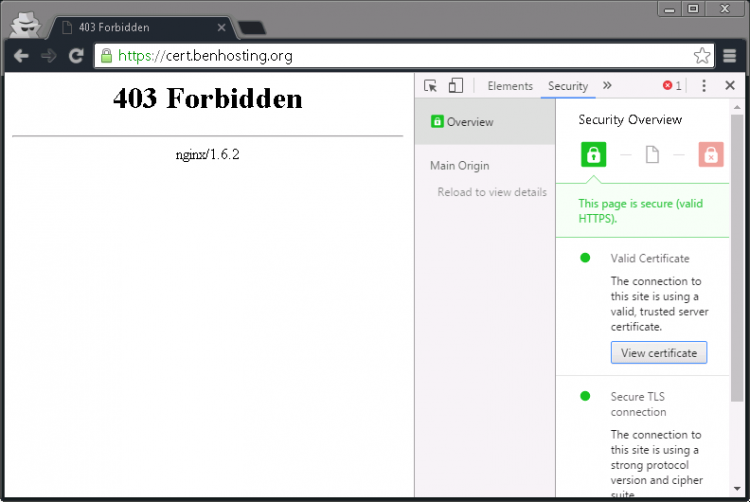Screen dimensions: 750x502
Task: Click the address bar URL field
Action: pyautogui.click(x=400, y=56)
